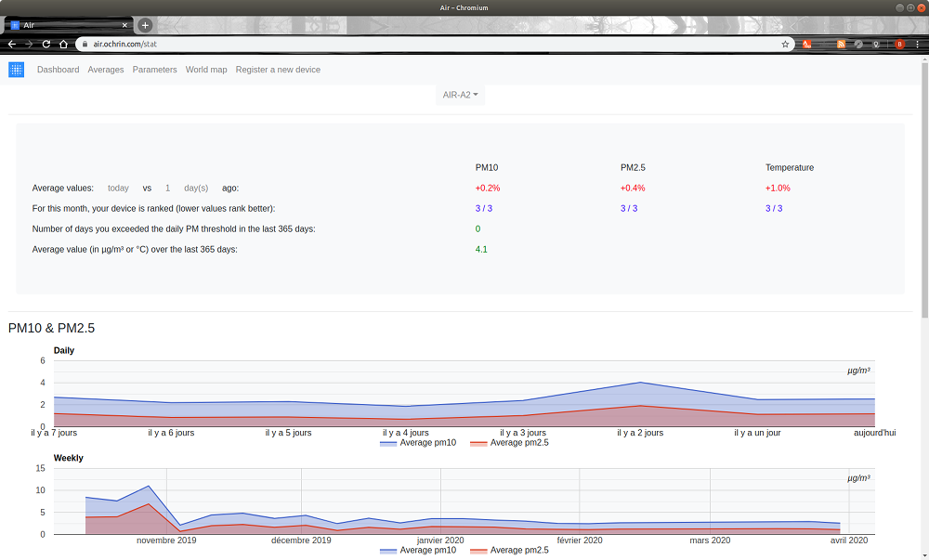
Task: Click Register a new device
Action: tap(278, 70)
